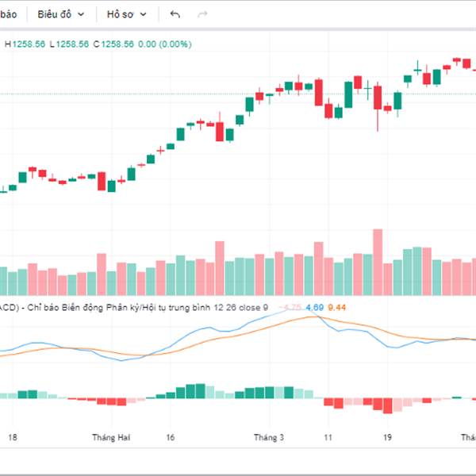Image resolution: width=476 pixels, height=476 pixels.
Task: Click the date label 11 on time axis
Action: tap(328, 437)
